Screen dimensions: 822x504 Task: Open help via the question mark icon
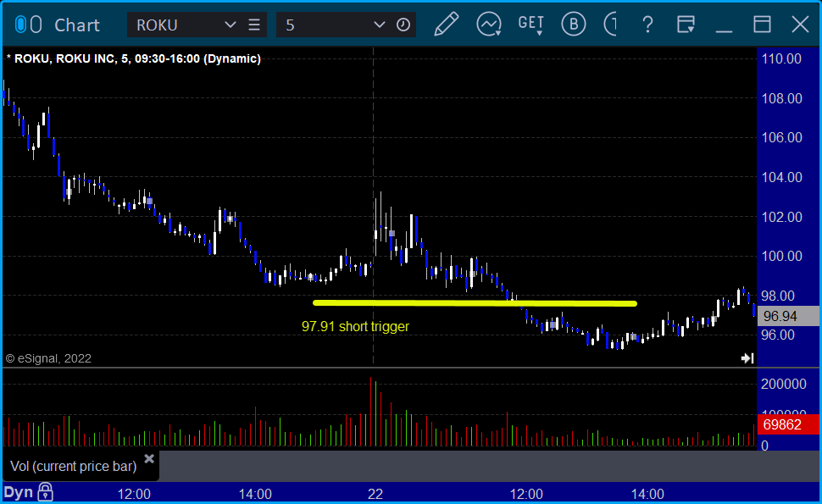[x=648, y=25]
